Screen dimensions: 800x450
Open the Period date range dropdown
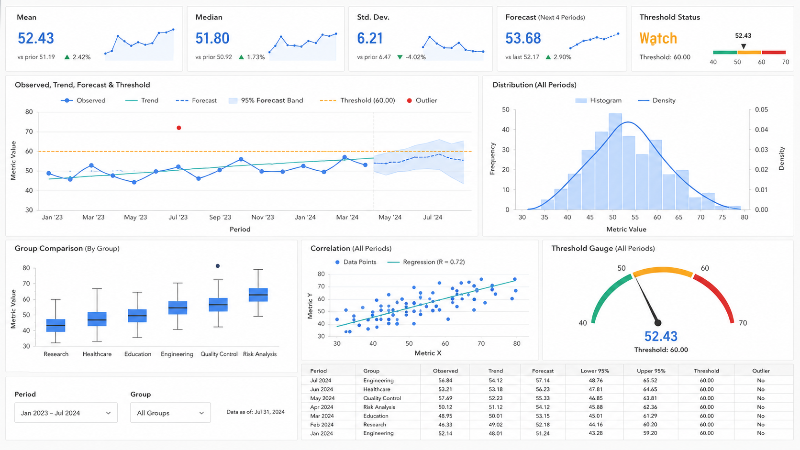66,413
